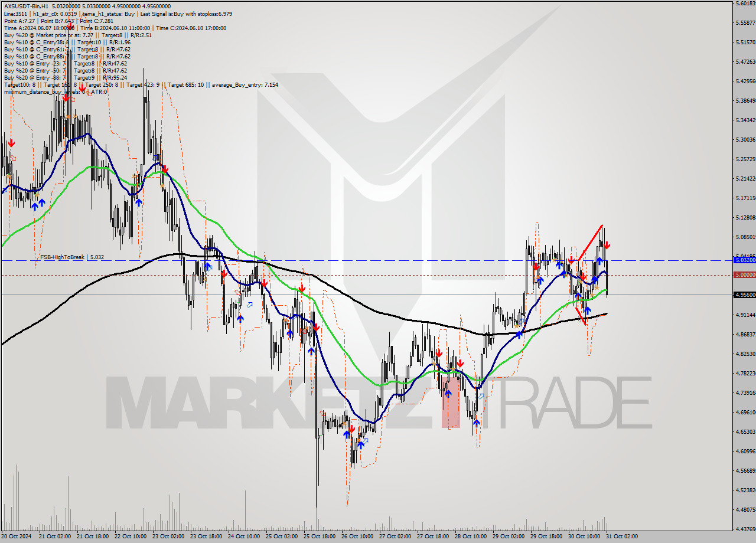Screen dimensions: 756x543
Task: Click the 'Buy %10 @ C_Entry61' line
Action: [67, 49]
